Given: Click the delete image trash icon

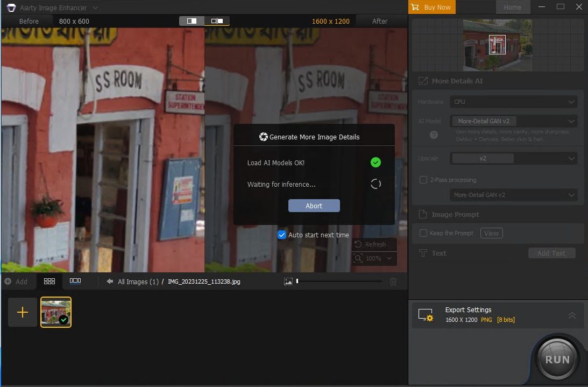Looking at the screenshot, I should click(x=393, y=281).
